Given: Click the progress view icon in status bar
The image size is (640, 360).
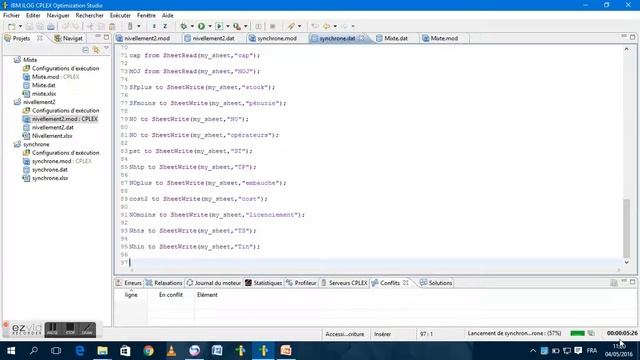Looking at the screenshot, I should (x=591, y=333).
